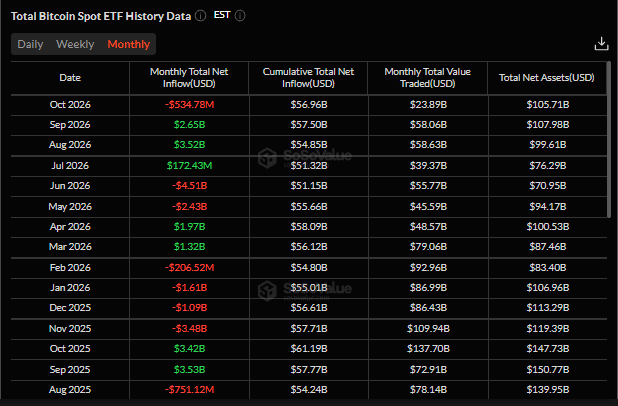This screenshot has height=406, width=618.
Task: Switch to the Daily tab
Action: (30, 44)
